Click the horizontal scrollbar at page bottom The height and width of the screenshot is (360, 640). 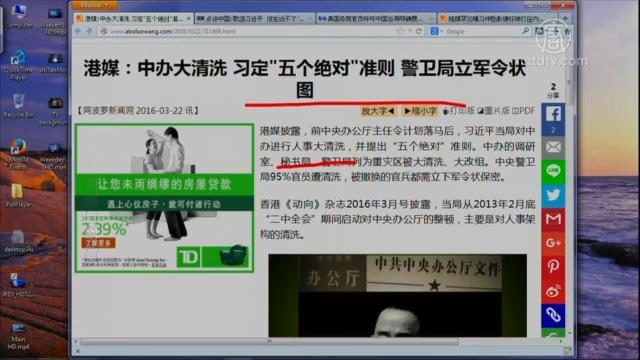269,341
